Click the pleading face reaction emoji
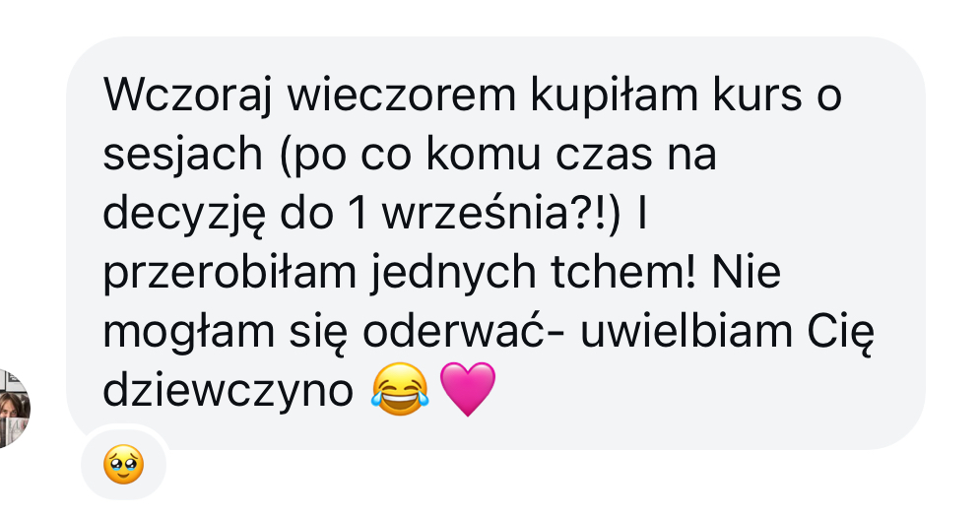The image size is (980, 516). (124, 465)
